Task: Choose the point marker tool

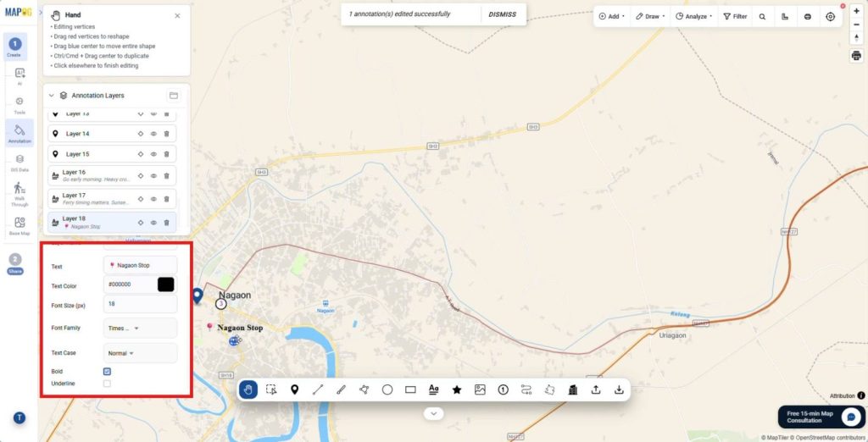Action: (x=294, y=390)
